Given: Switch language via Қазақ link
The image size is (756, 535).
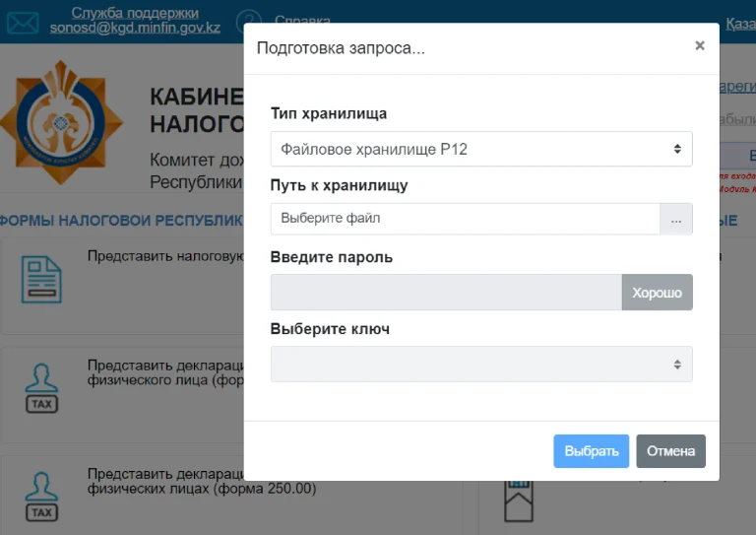Looking at the screenshot, I should (740, 24).
